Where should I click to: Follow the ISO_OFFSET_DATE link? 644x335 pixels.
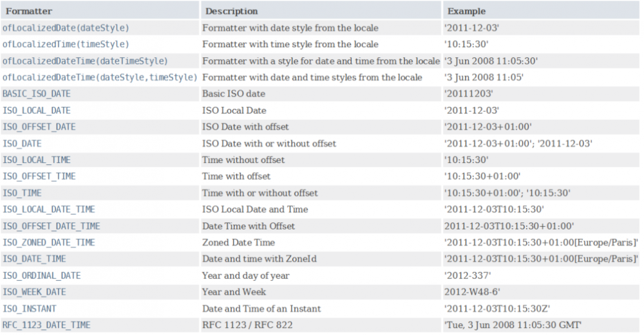39,127
